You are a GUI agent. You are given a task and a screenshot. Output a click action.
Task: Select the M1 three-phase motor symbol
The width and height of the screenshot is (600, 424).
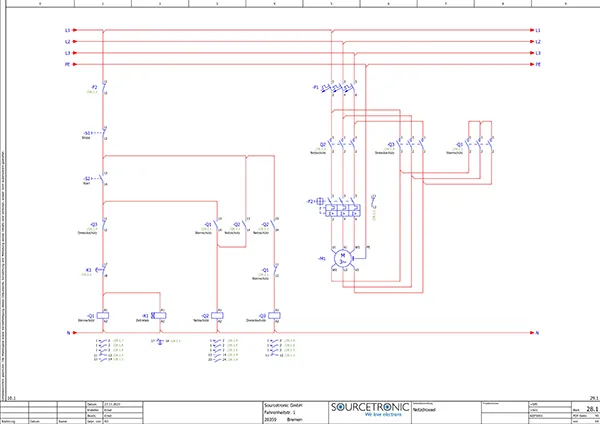[343, 257]
